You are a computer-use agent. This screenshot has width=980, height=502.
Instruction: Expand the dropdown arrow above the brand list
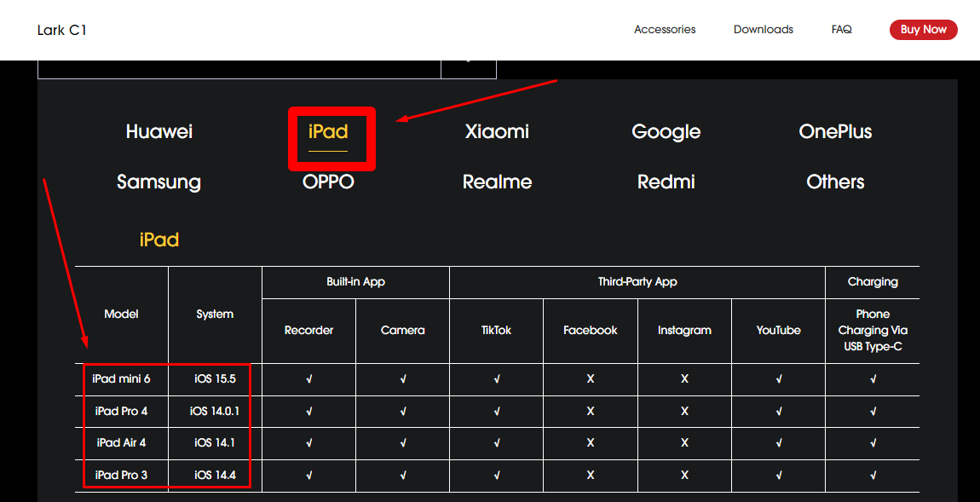click(469, 69)
